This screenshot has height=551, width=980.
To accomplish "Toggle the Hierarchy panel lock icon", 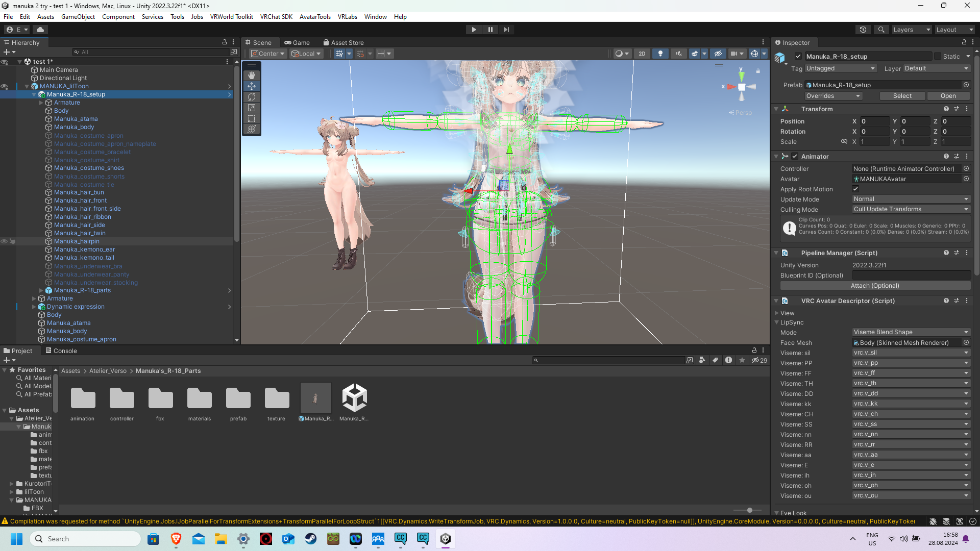I will pyautogui.click(x=224, y=42).
